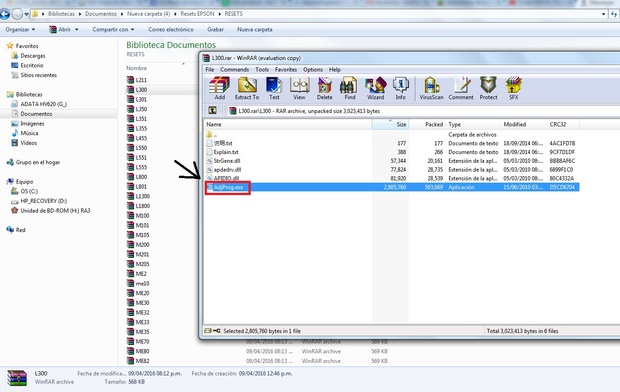This screenshot has width=620, height=392.
Task: Select the M100 archive in Explorer list
Action: click(x=138, y=216)
